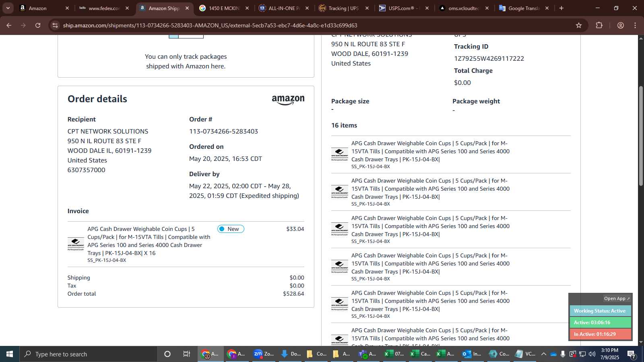The width and height of the screenshot is (644, 362).
Task: Click the APG product thumbnail in the Invoice
Action: click(76, 244)
